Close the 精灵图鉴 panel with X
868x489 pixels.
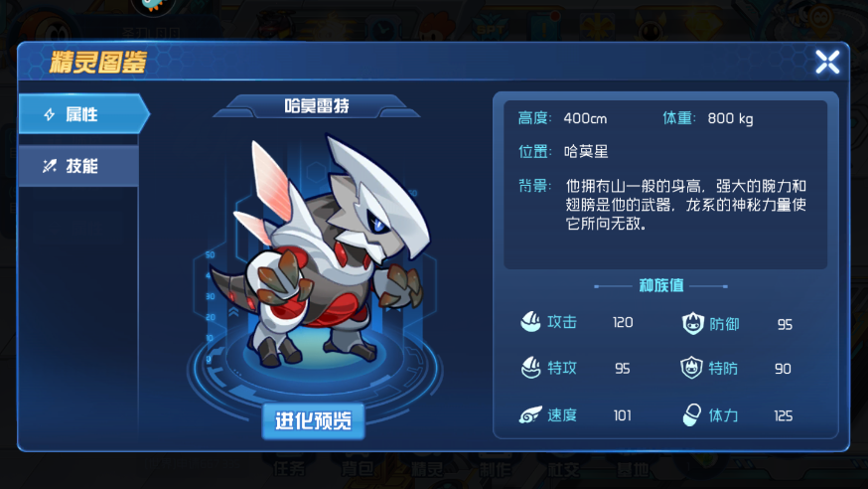click(827, 62)
